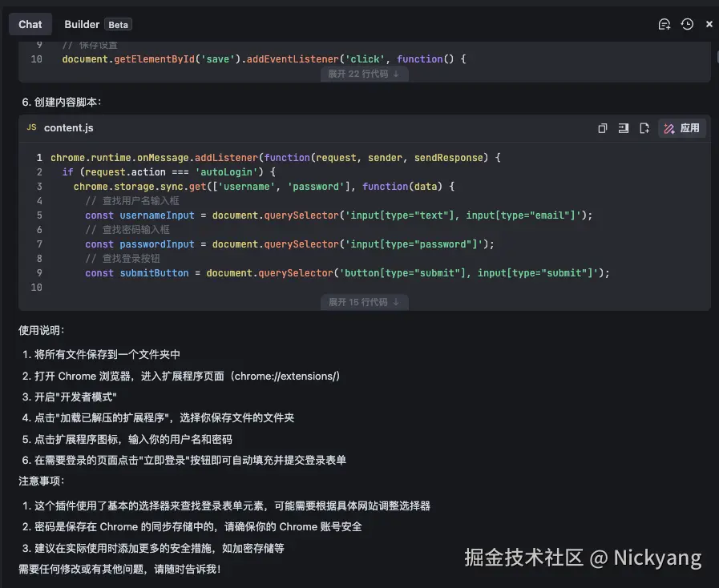719x588 pixels.
Task: Click the 使用说明 heading
Action: [41, 330]
